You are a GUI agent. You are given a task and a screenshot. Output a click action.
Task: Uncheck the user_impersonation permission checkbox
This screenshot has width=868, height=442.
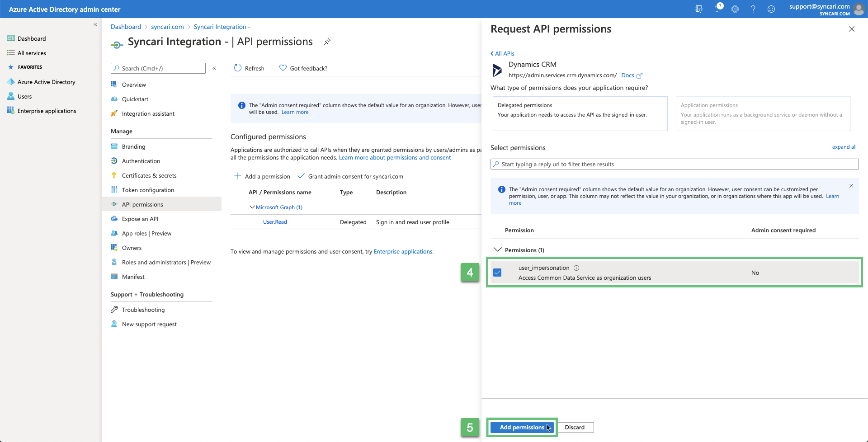click(x=497, y=273)
